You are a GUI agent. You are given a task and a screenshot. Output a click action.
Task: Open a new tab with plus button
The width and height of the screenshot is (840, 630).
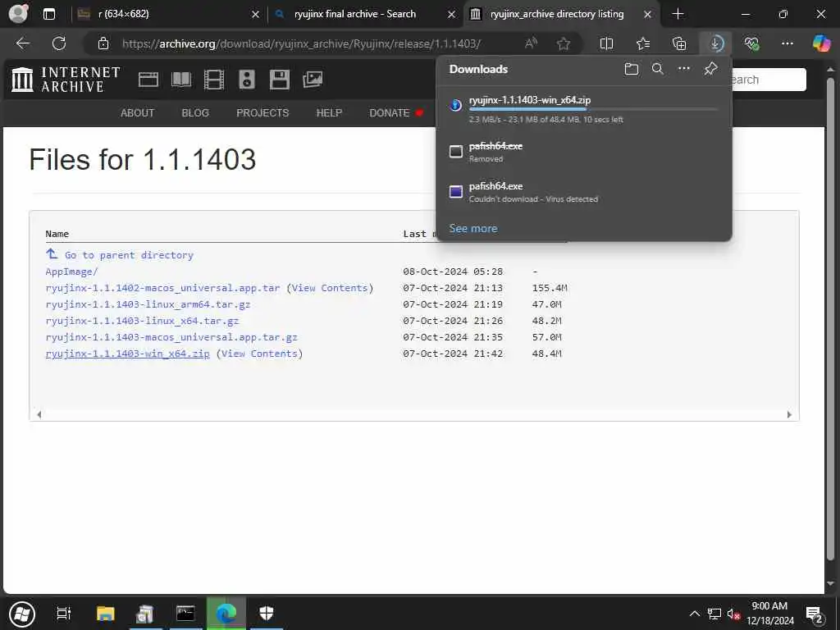coord(678,14)
